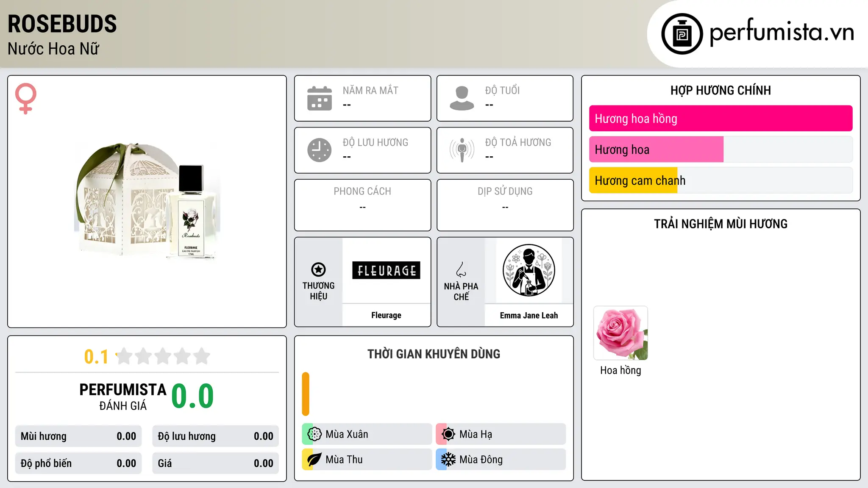Click the perfumista.vn site name
Screen dimensions: 868x488
782,32
